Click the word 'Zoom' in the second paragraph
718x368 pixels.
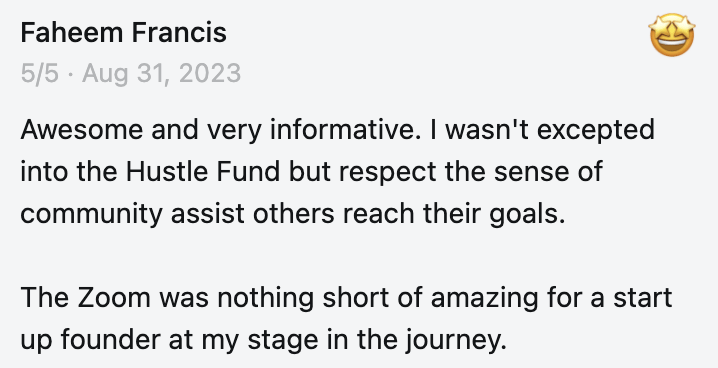114,298
